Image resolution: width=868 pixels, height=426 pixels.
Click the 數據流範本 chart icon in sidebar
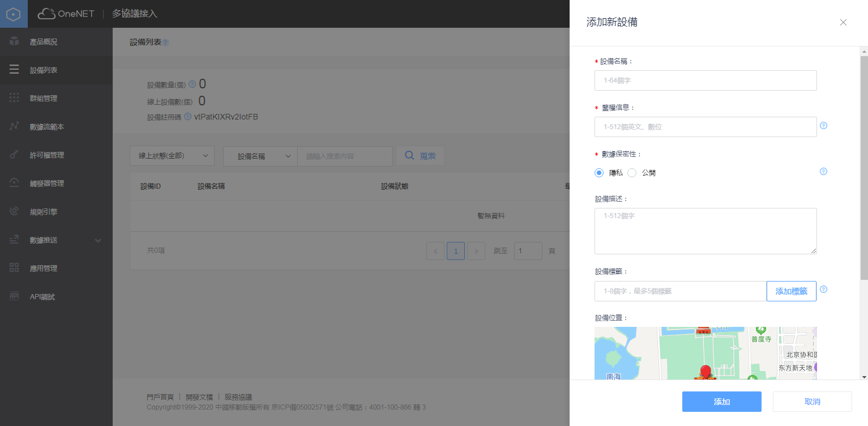[x=14, y=126]
